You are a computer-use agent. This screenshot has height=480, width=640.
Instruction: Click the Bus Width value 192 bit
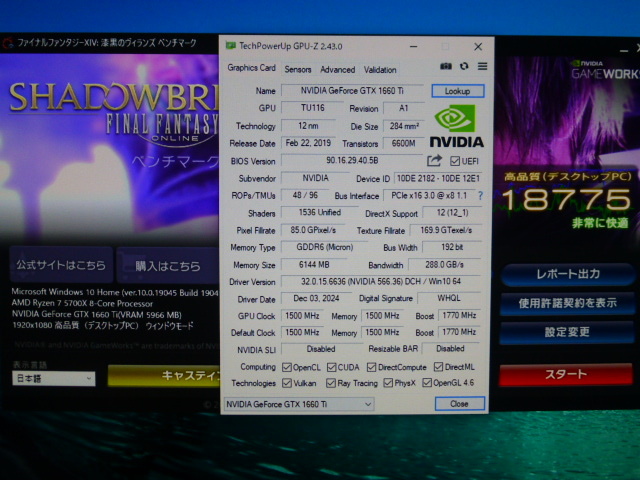pos(452,247)
